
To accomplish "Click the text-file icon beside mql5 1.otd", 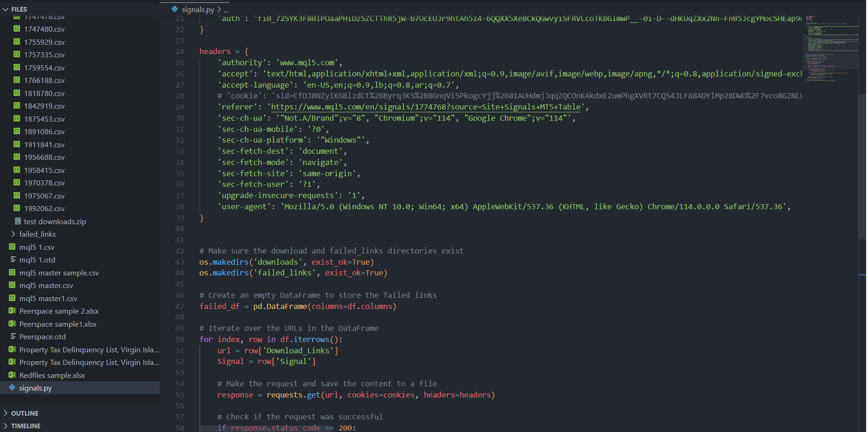I will (x=13, y=259).
